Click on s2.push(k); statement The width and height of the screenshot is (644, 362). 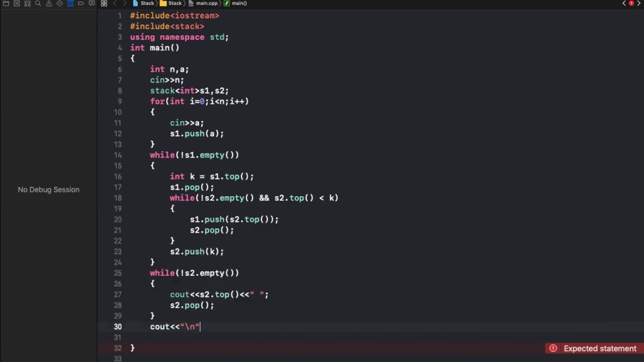197,252
